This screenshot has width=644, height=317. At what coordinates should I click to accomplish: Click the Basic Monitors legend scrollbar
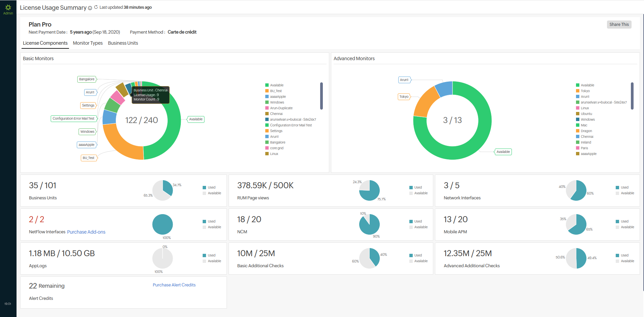click(x=321, y=96)
